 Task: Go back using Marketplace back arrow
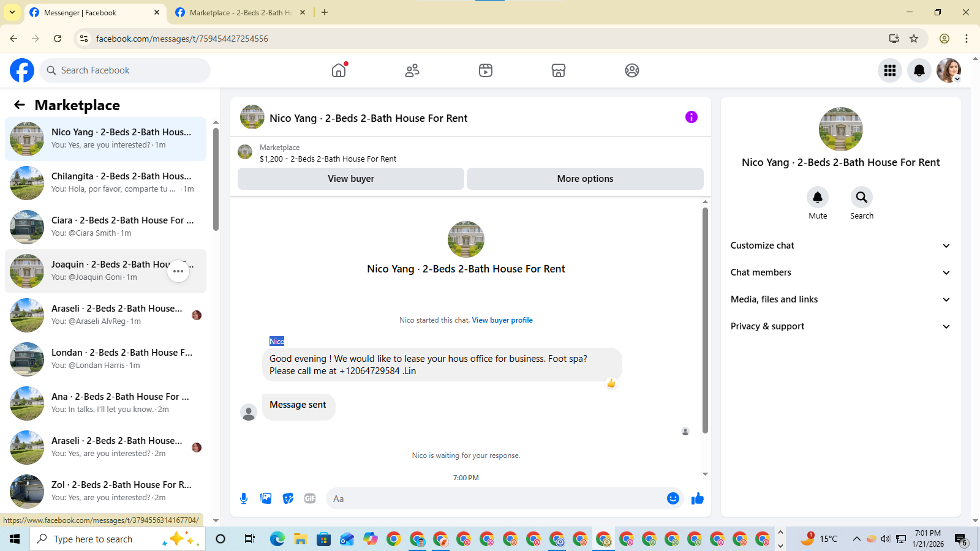[20, 105]
